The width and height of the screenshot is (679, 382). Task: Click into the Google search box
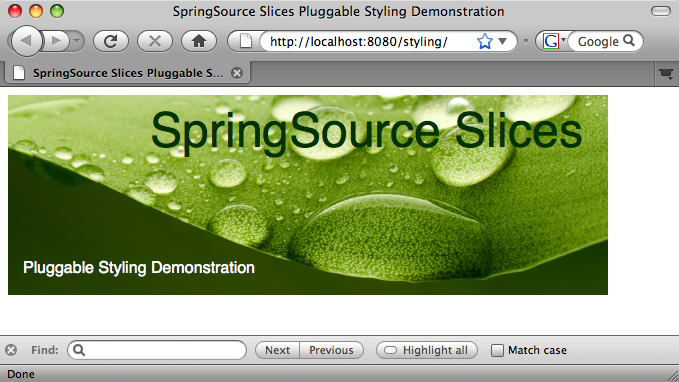pos(598,42)
